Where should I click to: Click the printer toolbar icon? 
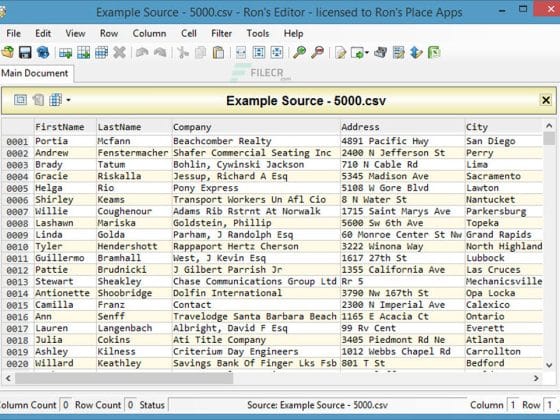point(380,53)
